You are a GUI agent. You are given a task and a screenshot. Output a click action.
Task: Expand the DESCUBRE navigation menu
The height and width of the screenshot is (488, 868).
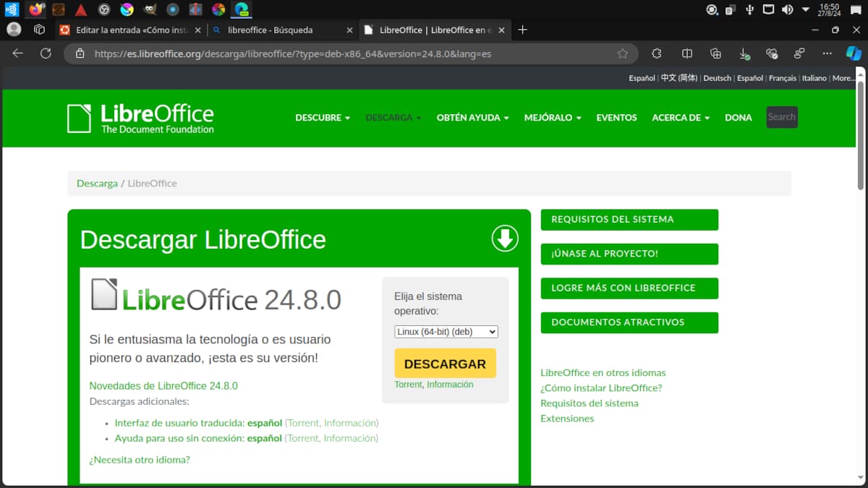[323, 118]
